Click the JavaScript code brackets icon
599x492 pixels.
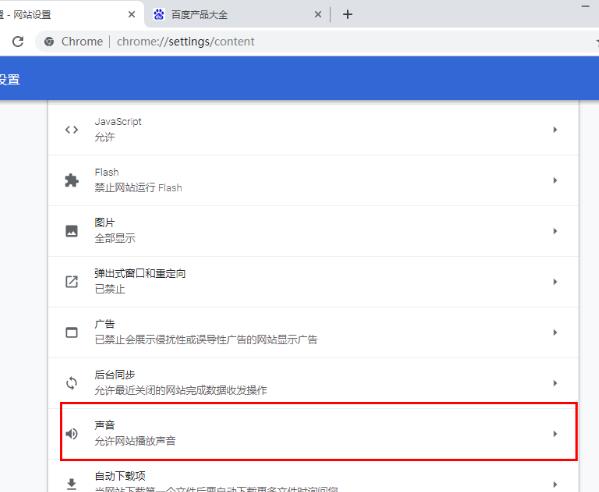pos(71,130)
